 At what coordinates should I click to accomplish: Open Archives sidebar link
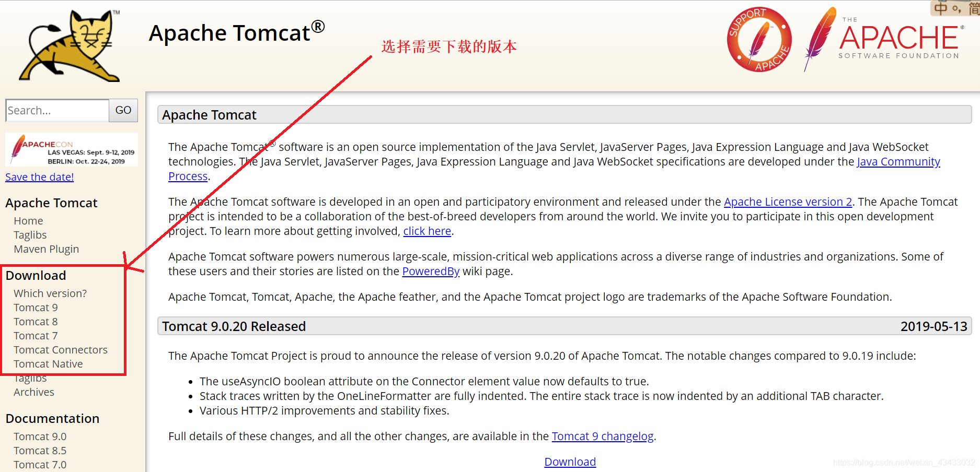tap(34, 392)
